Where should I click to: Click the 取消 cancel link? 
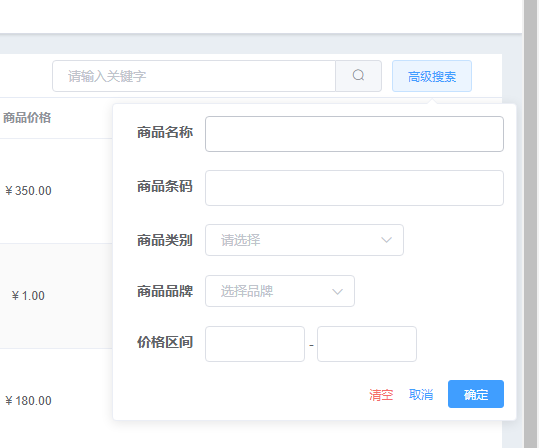coord(421,394)
